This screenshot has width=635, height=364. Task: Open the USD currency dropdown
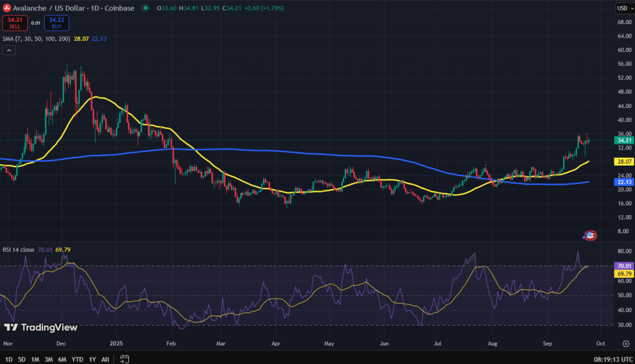tap(623, 8)
